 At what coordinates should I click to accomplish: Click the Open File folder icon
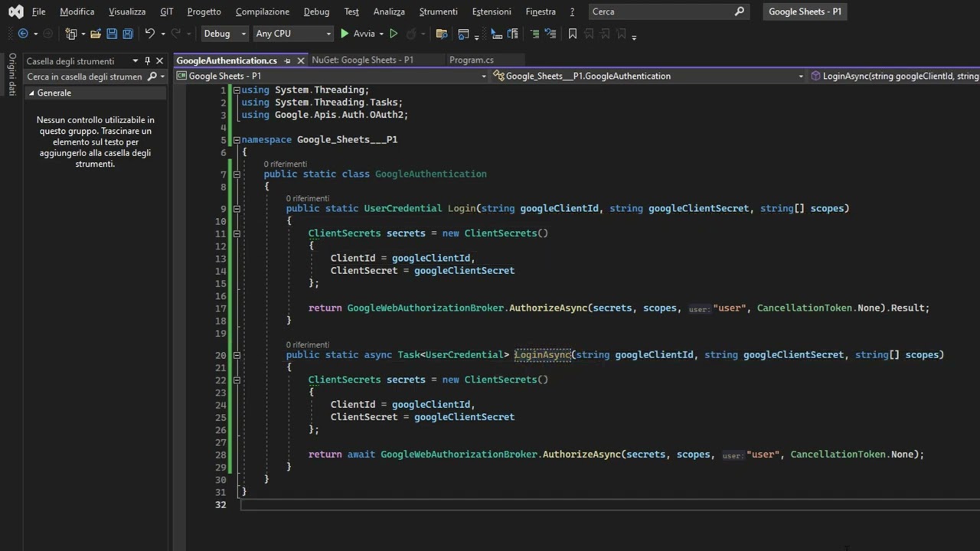(x=96, y=34)
